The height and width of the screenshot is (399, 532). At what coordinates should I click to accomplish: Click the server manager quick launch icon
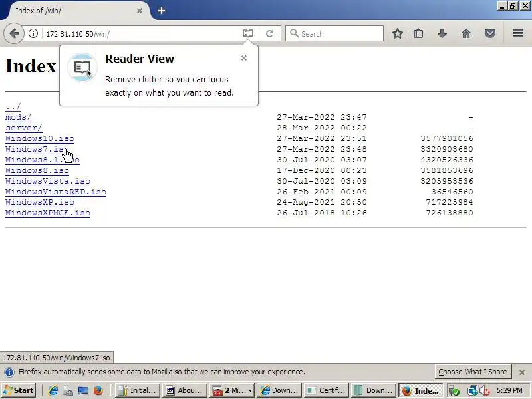[68, 390]
